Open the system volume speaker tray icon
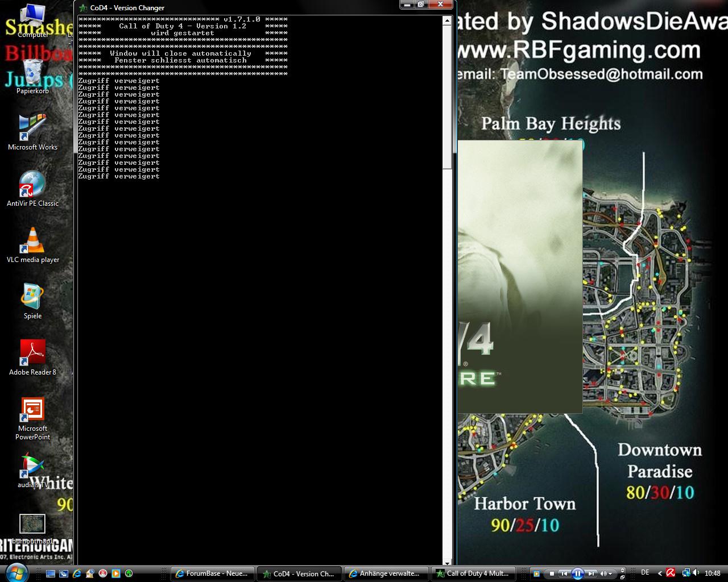This screenshot has width=728, height=582. 696,573
